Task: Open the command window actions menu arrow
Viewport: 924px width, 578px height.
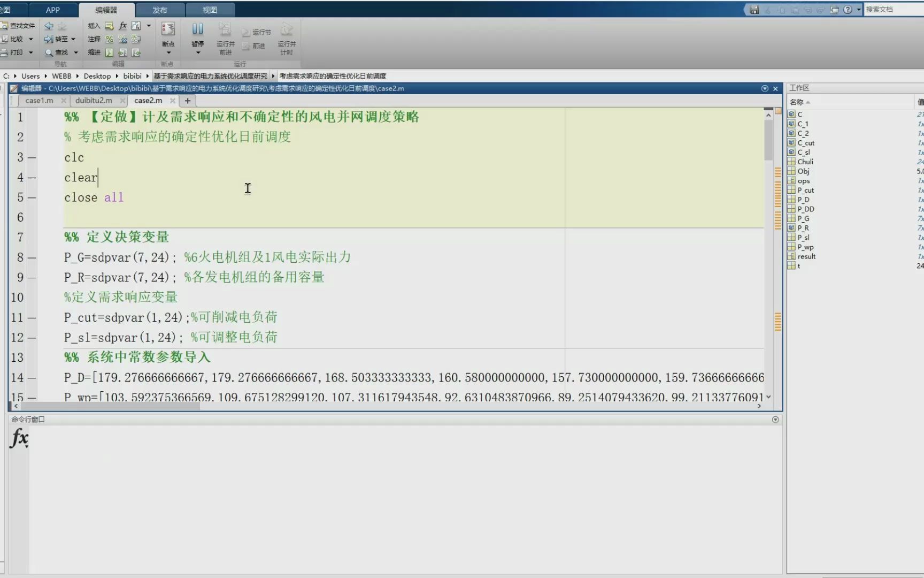Action: 775,420
